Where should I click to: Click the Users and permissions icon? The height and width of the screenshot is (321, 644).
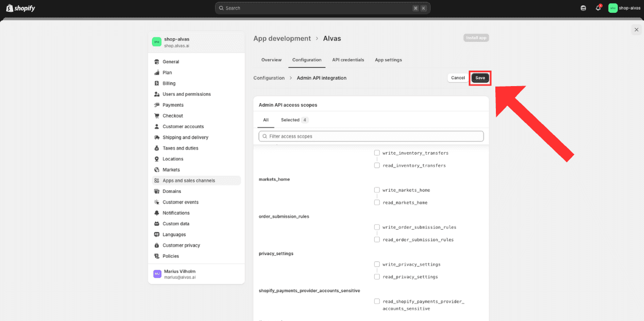point(157,94)
